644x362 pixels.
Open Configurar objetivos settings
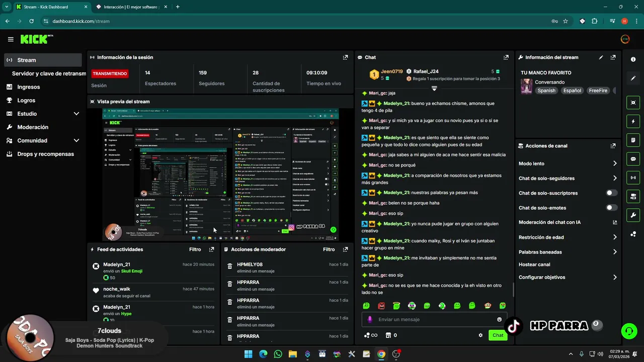pos(568,277)
